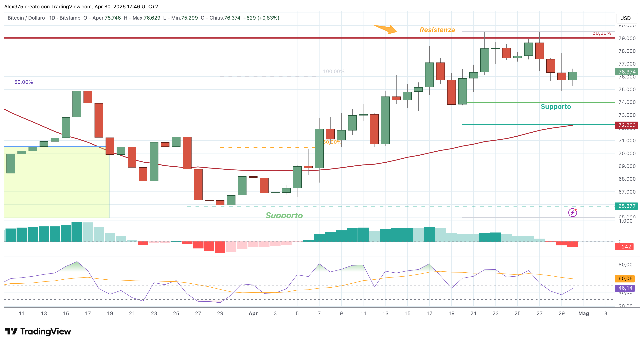Click the 1.000 histogram axis label
Screen dimensions: 644x344
(625, 221)
